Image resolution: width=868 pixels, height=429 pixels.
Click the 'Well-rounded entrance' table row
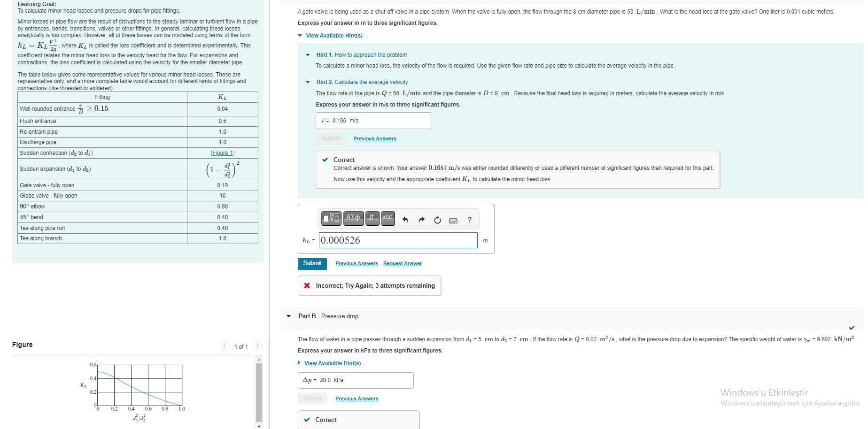coord(138,109)
